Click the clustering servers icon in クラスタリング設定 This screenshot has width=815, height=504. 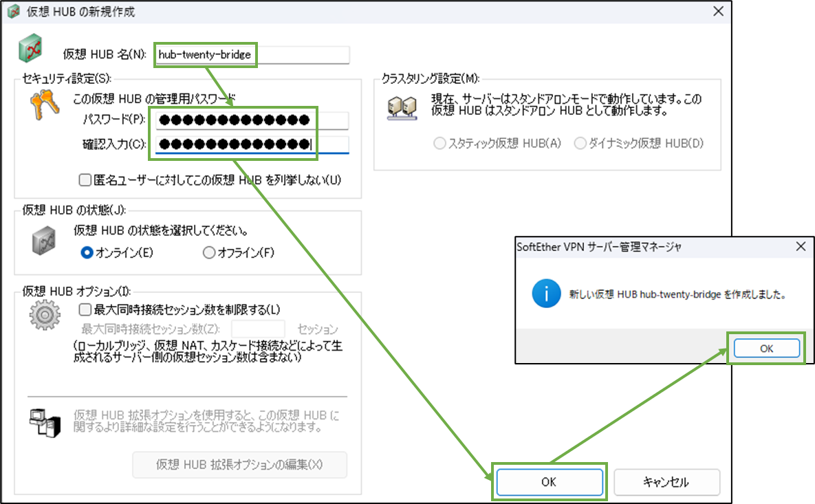401,107
